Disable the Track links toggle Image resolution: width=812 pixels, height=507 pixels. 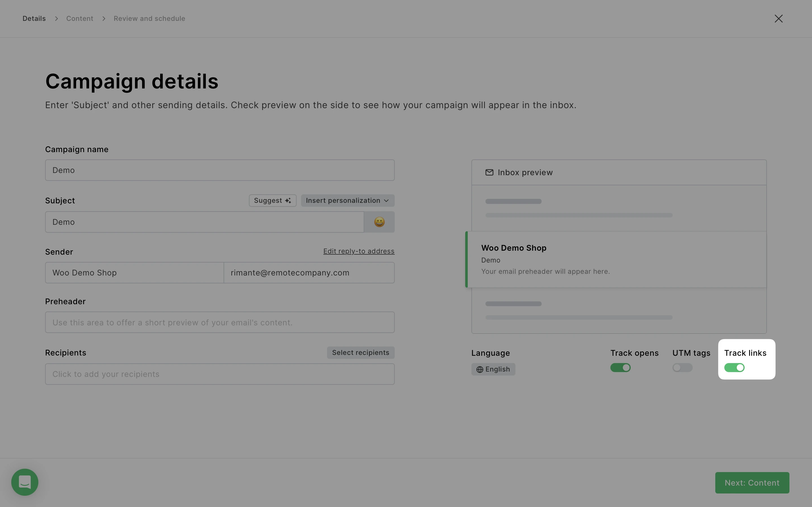pyautogui.click(x=734, y=368)
